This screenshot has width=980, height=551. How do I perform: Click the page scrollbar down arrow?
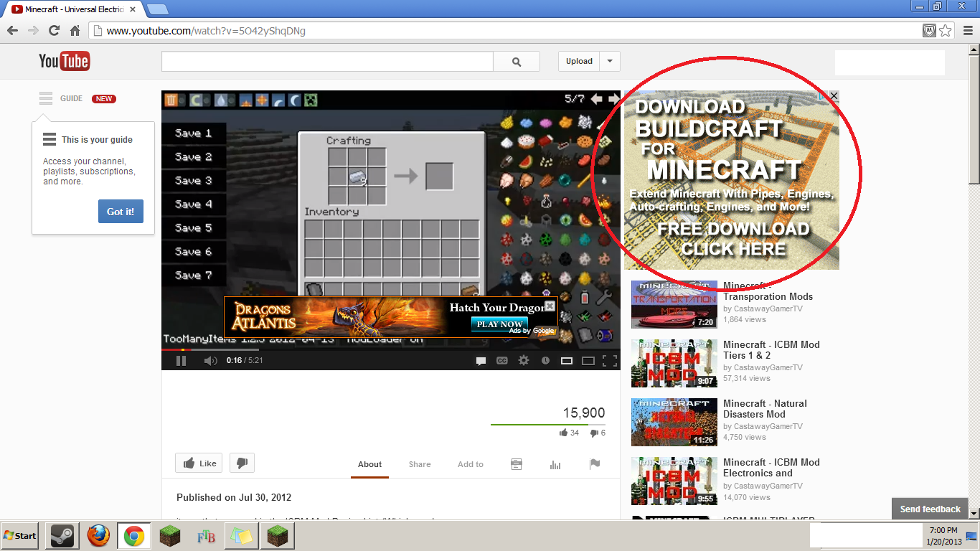974,514
